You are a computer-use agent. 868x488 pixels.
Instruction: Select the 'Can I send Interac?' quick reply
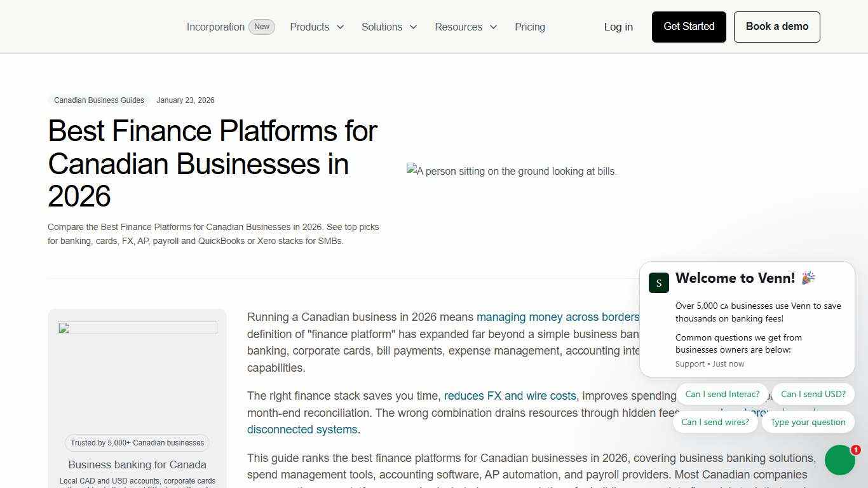tap(722, 394)
